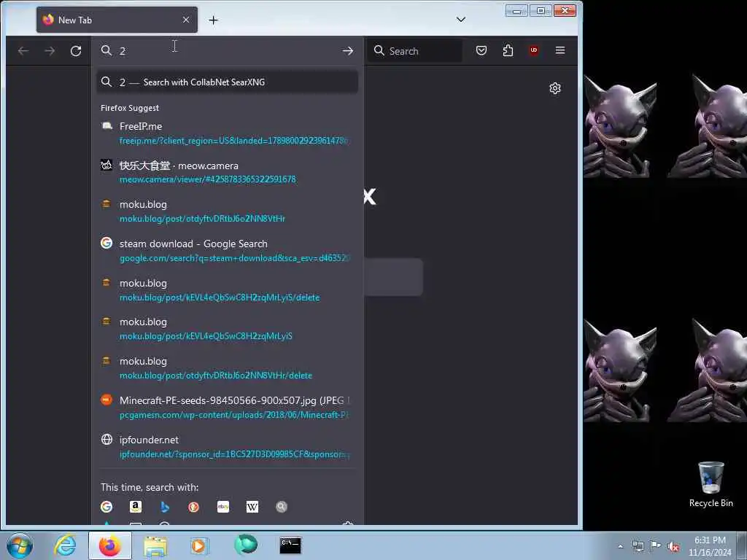This screenshot has height=560, width=747.
Task: Click the network tray icon
Action: [638, 546]
